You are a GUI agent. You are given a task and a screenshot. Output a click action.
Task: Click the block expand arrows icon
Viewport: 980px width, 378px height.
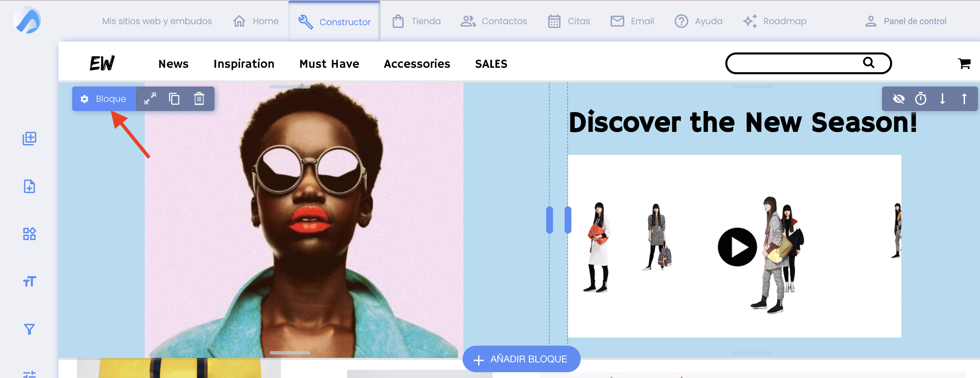[x=150, y=99]
